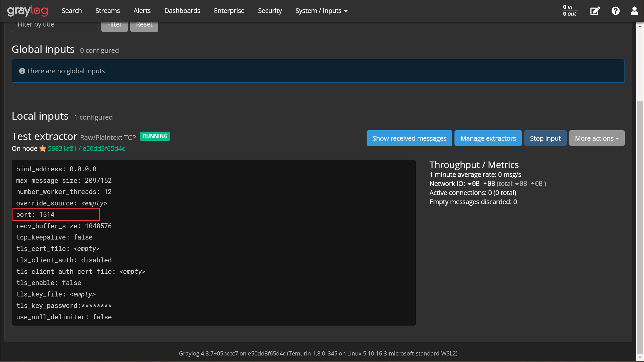Image resolution: width=644 pixels, height=362 pixels.
Task: Click the scrollbar up arrow
Action: 640,26
